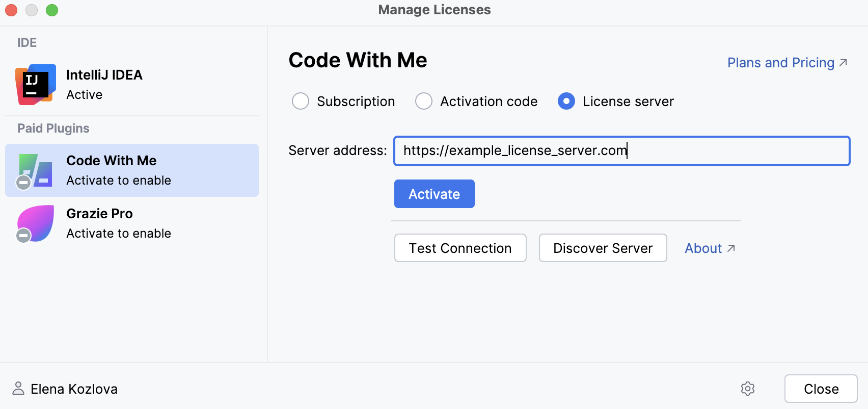Click the Code With Me heading

[x=358, y=60]
